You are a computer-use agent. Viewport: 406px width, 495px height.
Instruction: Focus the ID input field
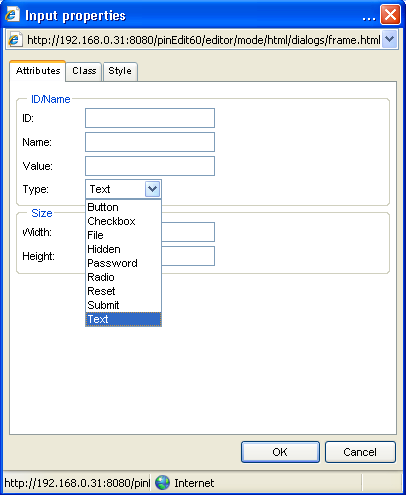[150, 118]
